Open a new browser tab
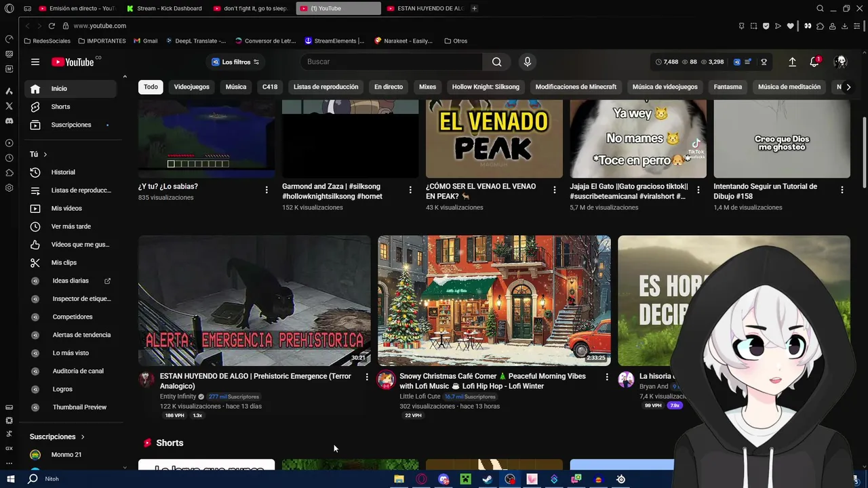Image resolution: width=868 pixels, height=488 pixels. click(x=474, y=8)
